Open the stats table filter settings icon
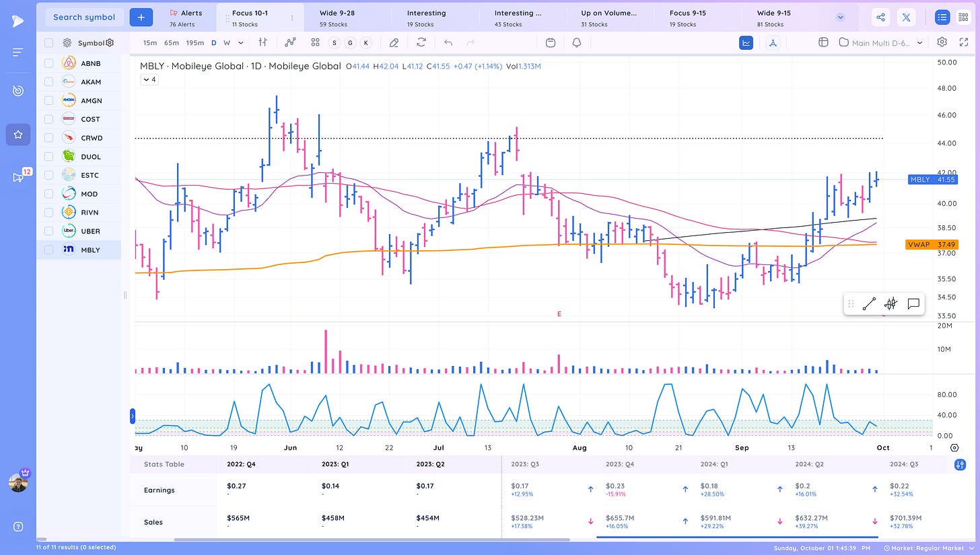980x555 pixels. click(960, 464)
